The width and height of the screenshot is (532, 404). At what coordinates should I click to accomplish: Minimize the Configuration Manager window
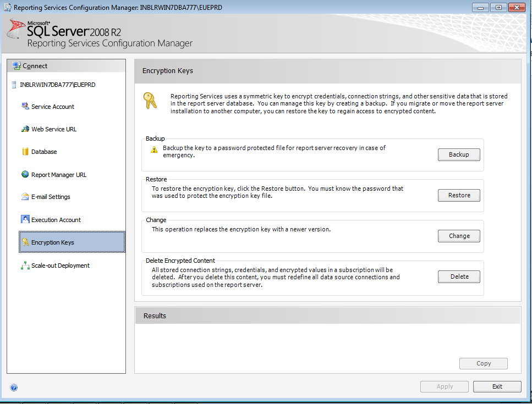(x=480, y=8)
